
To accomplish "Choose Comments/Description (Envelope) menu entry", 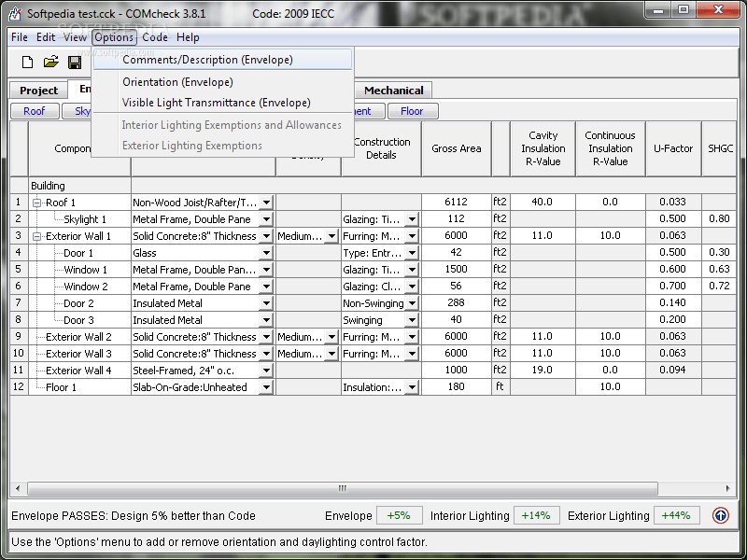I will (222, 60).
